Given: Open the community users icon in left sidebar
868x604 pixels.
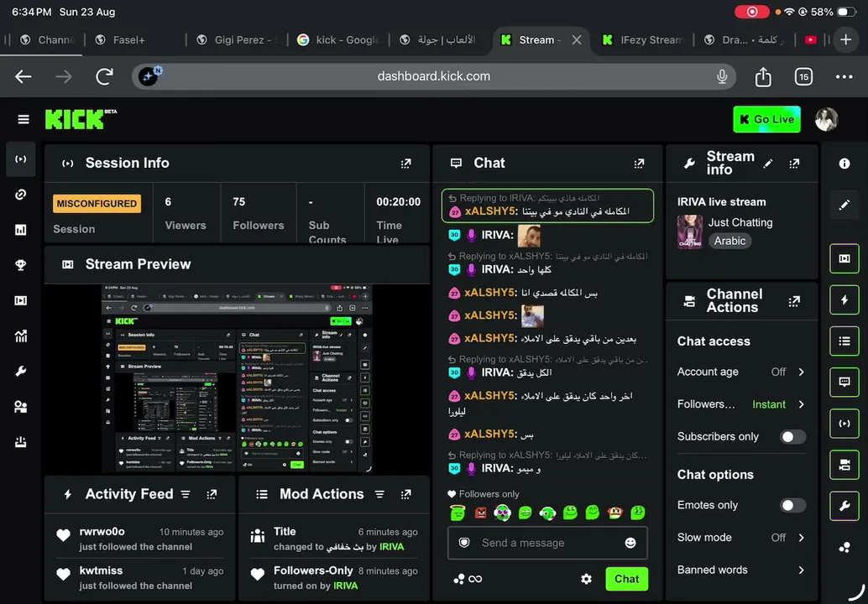Looking at the screenshot, I should (21, 407).
